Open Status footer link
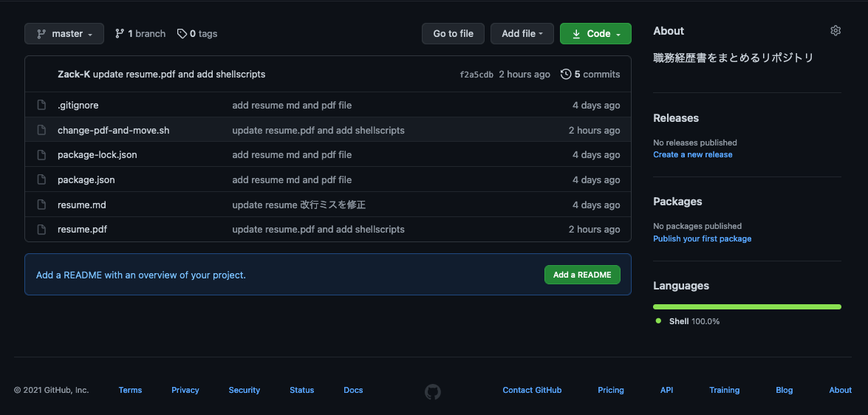868x415 pixels. (x=301, y=390)
